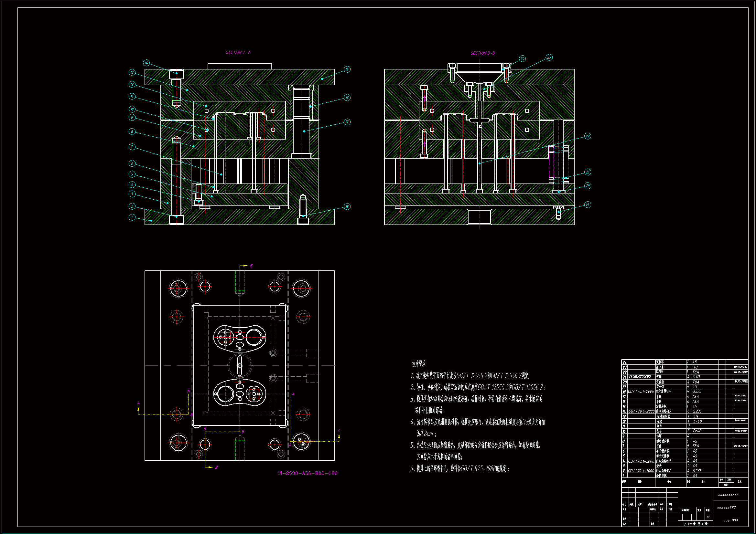Click the Cr40 material cell in row 12

click(x=697, y=421)
